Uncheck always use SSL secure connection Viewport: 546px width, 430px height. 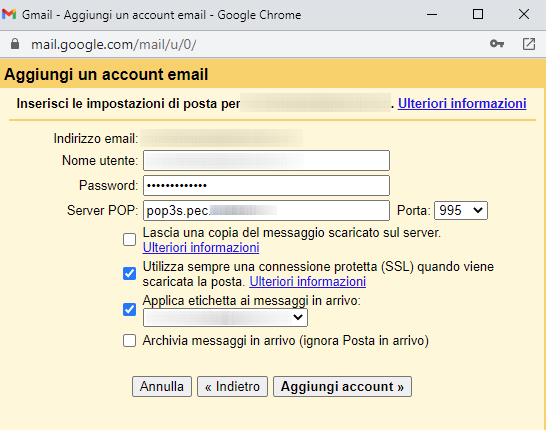130,273
